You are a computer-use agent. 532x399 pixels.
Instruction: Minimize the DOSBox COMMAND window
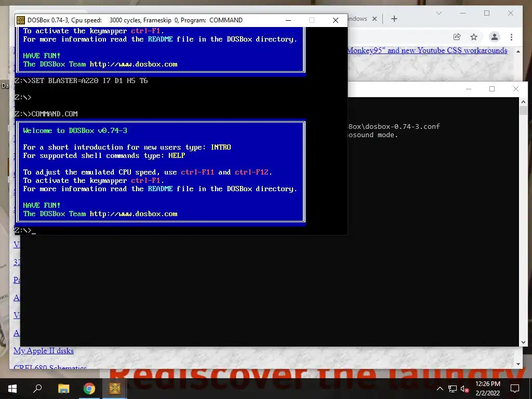tap(288, 20)
